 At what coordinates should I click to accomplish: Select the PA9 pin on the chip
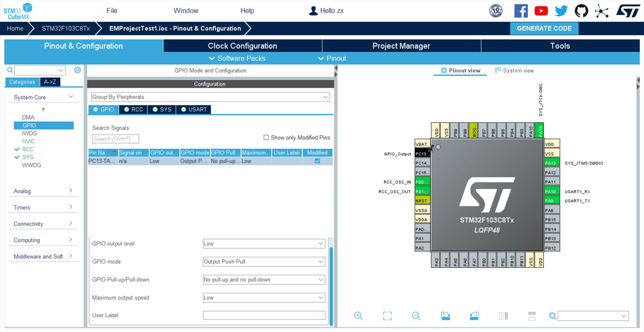click(552, 201)
